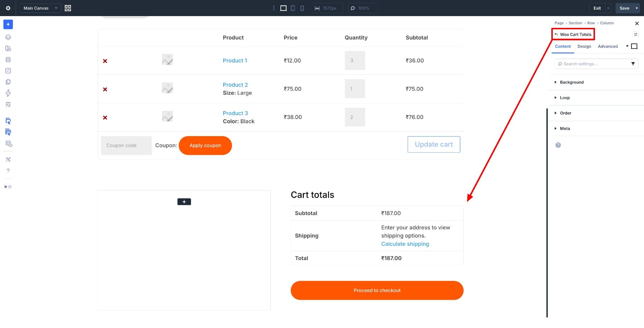Click the Coupon code input field
This screenshot has height=328, width=644.
tap(126, 145)
